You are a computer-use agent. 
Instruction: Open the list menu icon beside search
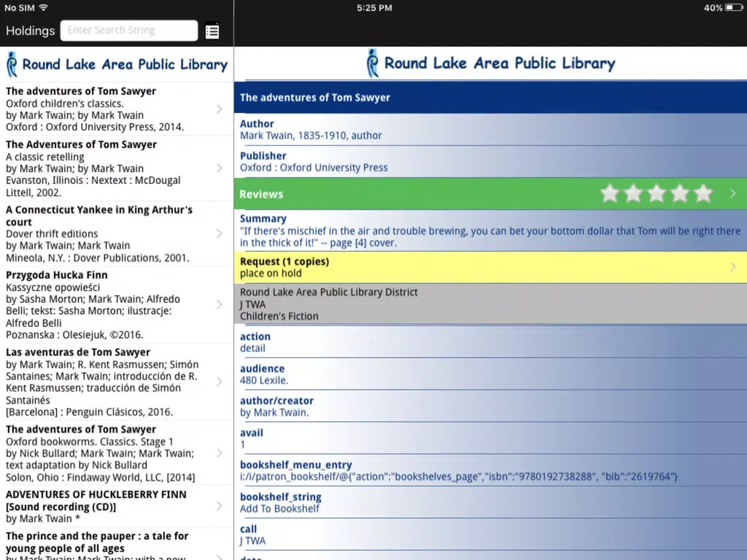212,32
